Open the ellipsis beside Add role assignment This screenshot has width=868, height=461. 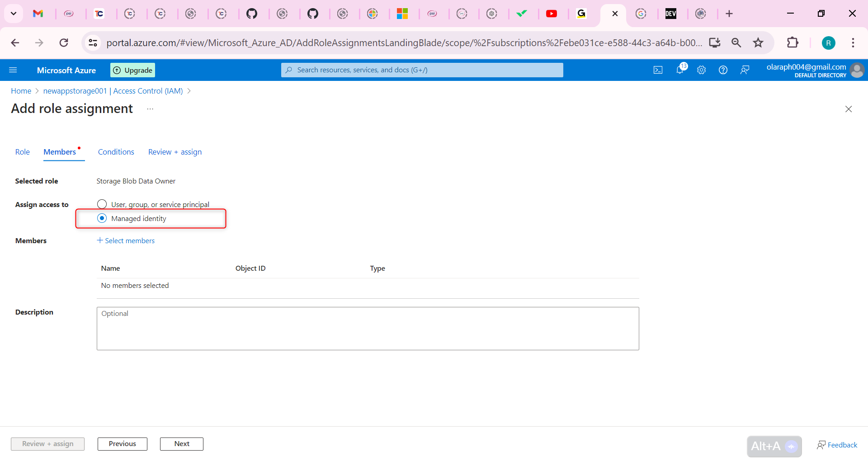coord(150,108)
